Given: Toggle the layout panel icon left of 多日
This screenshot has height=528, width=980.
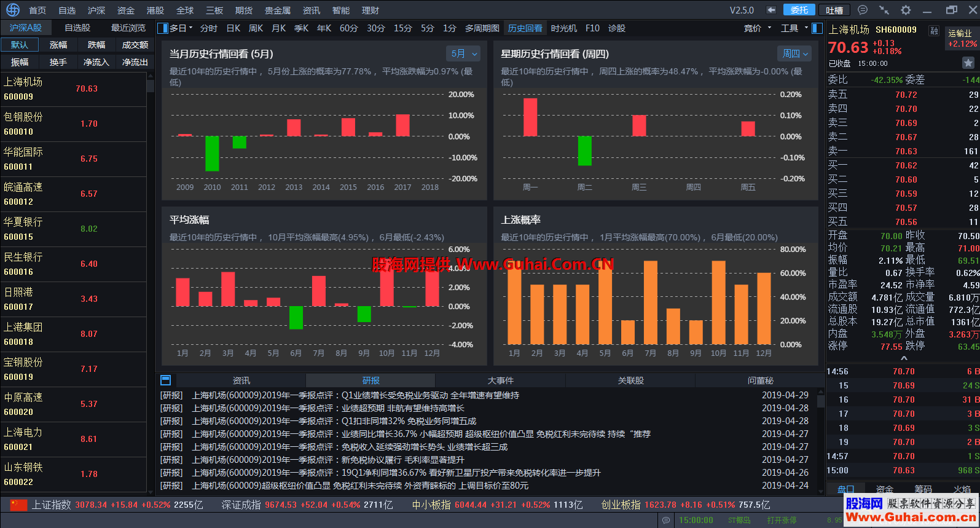Looking at the screenshot, I should point(163,28).
